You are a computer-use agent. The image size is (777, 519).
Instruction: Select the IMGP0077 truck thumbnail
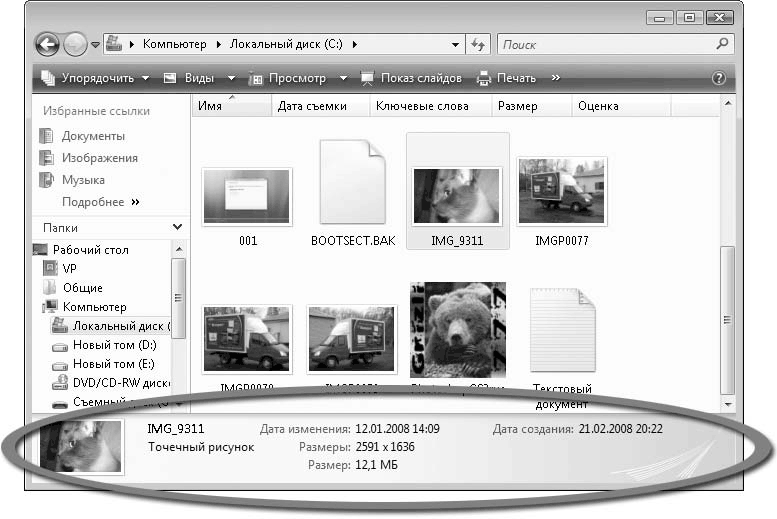[x=561, y=191]
